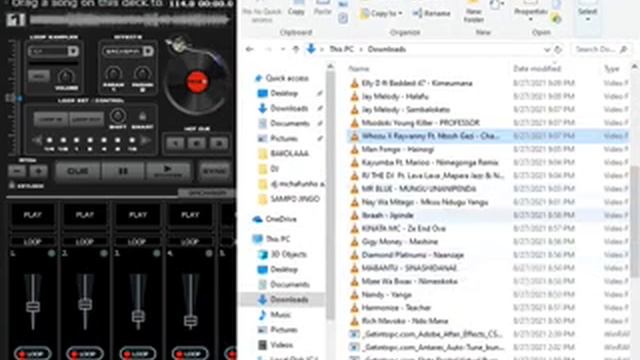Click the PLAY button of sampler slot 4

point(190,215)
